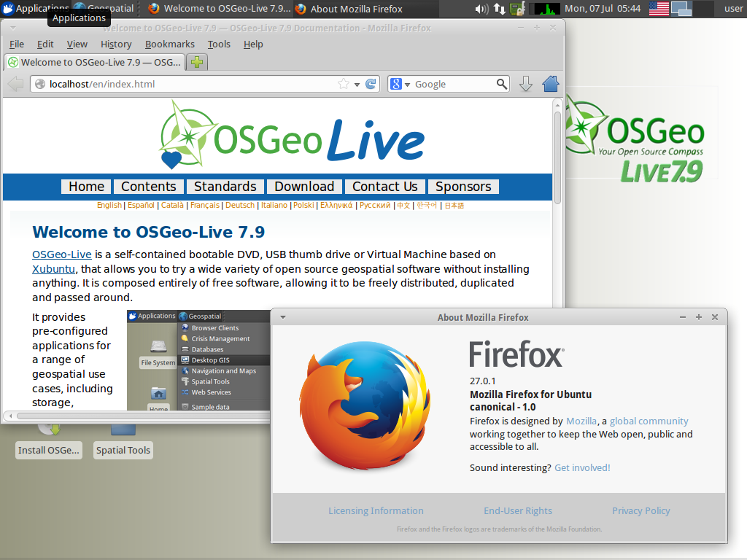This screenshot has height=560, width=747.
Task: Click the Back arrow button in Firefox
Action: click(x=16, y=85)
